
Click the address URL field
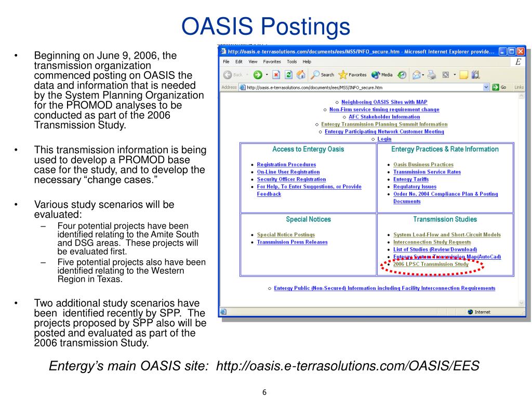(x=364, y=87)
